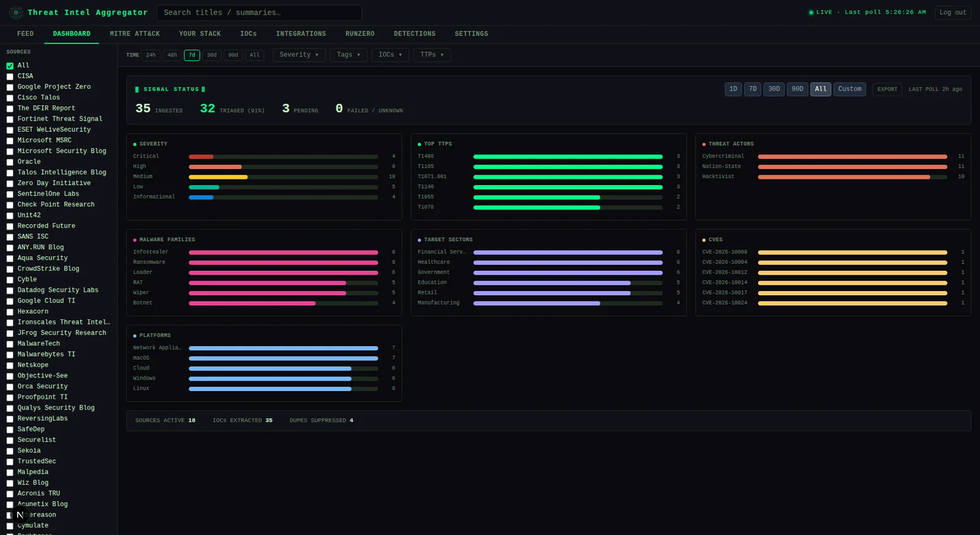The height and width of the screenshot is (535, 980).
Task: Click the EXPORT button
Action: (x=887, y=89)
